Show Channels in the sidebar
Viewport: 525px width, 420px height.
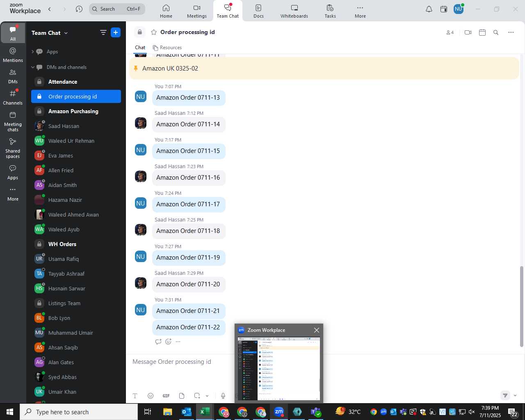click(13, 98)
